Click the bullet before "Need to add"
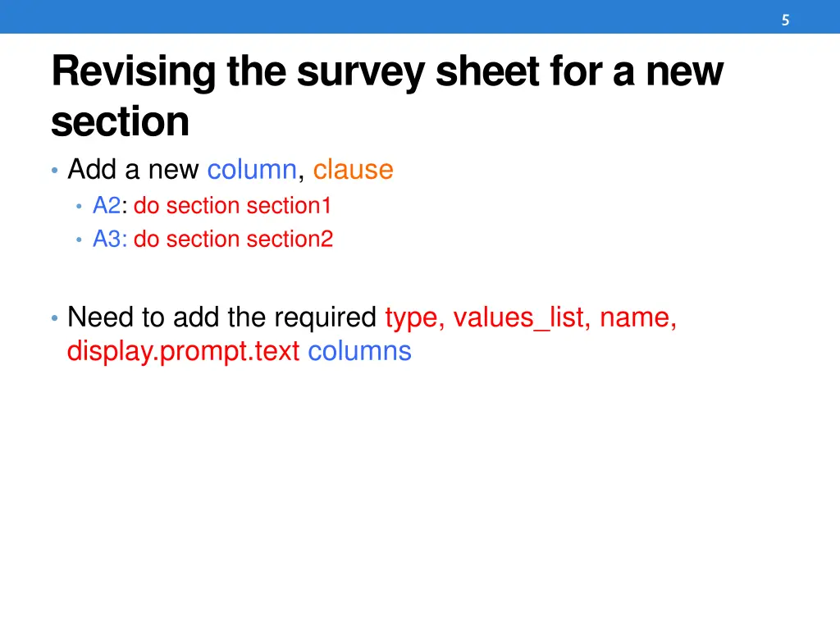This screenshot has width=840, height=630. 54,317
